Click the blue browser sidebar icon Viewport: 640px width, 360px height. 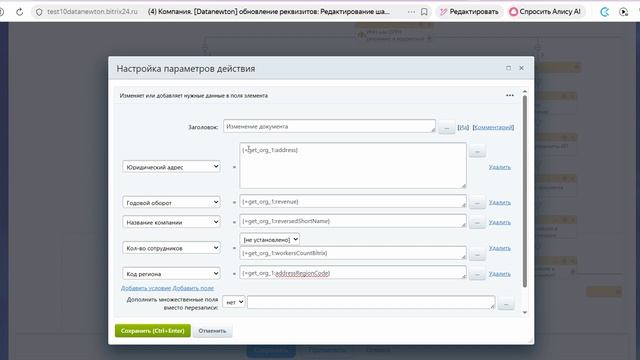pyautogui.click(x=604, y=12)
